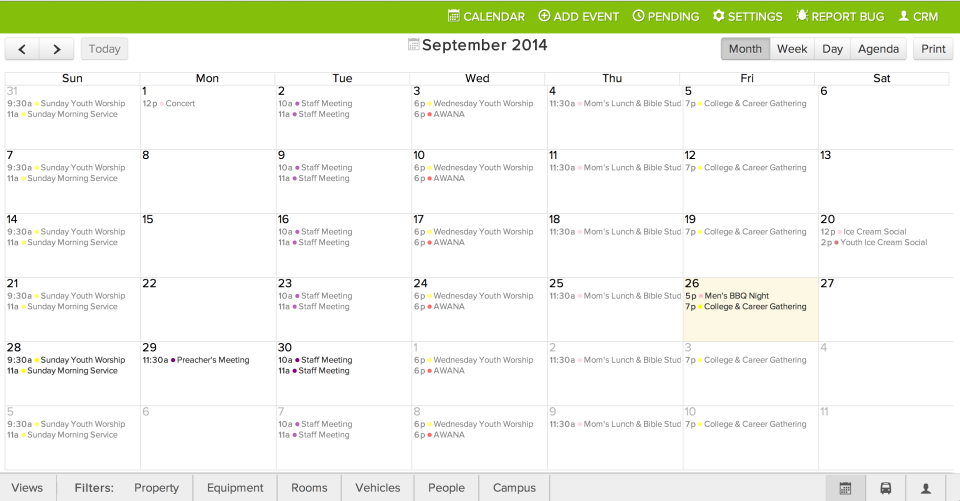Select the bus icon in bottom bar
This screenshot has height=501, width=960.
[x=886, y=488]
